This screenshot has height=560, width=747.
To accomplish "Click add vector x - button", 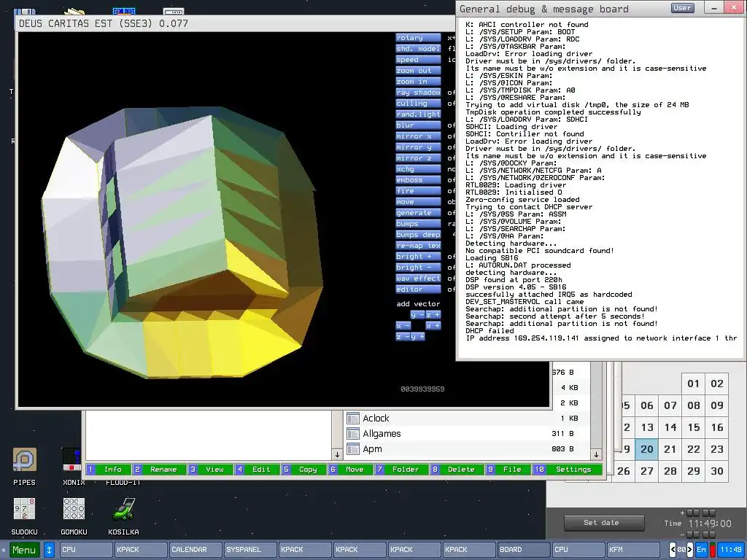I will click(403, 326).
